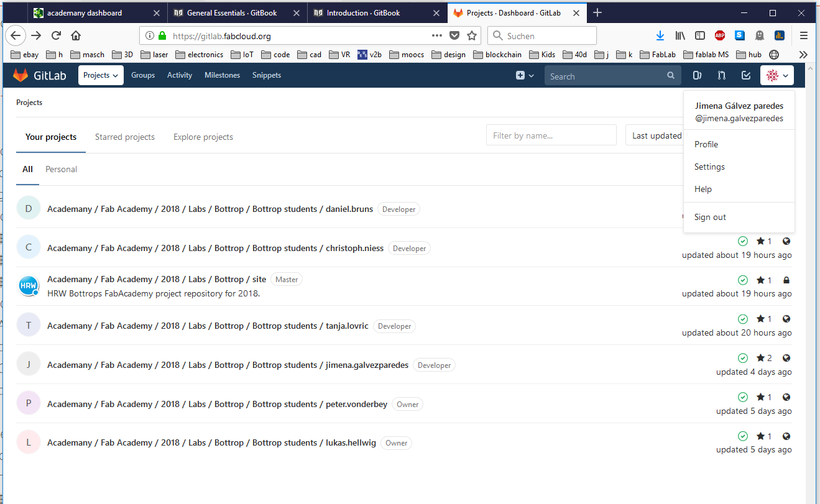The height and width of the screenshot is (504, 820).
Task: Select the Your projects tab
Action: tap(51, 137)
